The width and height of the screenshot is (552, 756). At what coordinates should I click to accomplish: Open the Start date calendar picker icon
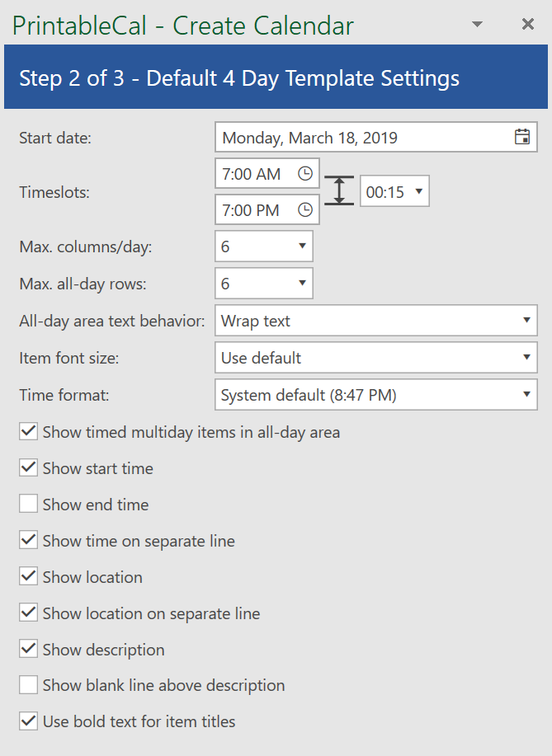[521, 138]
